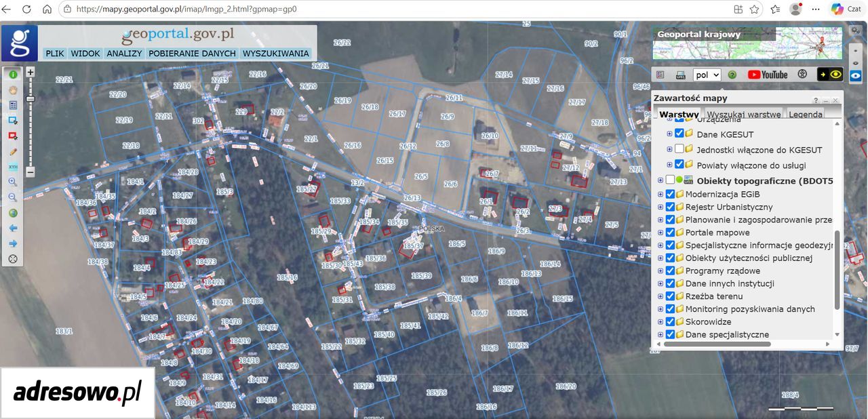Open the YouTube link icon
Image resolution: width=868 pixels, height=419 pixels.
tap(768, 75)
